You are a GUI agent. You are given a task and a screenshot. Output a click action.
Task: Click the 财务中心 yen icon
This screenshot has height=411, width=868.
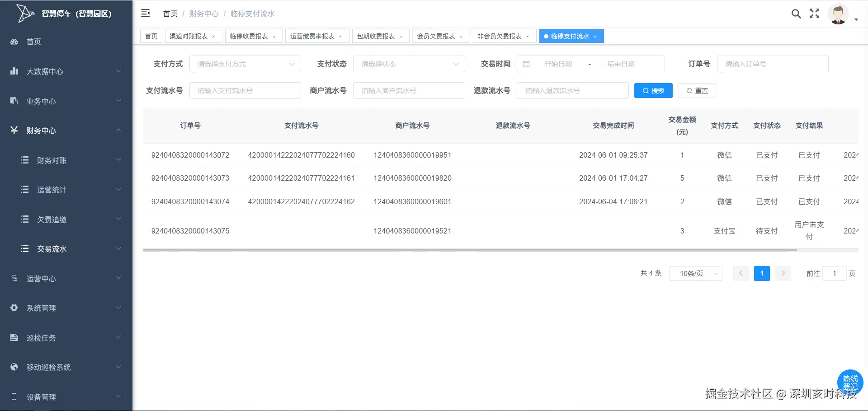pyautogui.click(x=14, y=130)
